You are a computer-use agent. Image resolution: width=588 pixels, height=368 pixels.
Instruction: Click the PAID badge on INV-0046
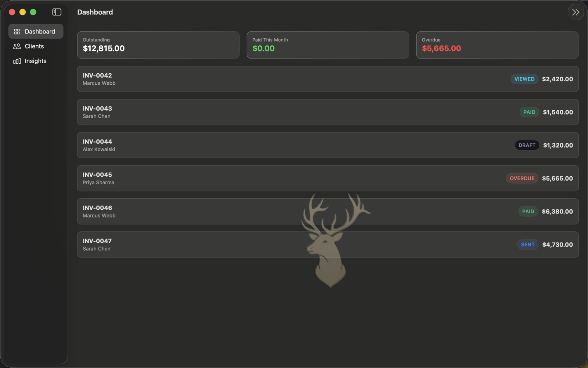pyautogui.click(x=528, y=212)
